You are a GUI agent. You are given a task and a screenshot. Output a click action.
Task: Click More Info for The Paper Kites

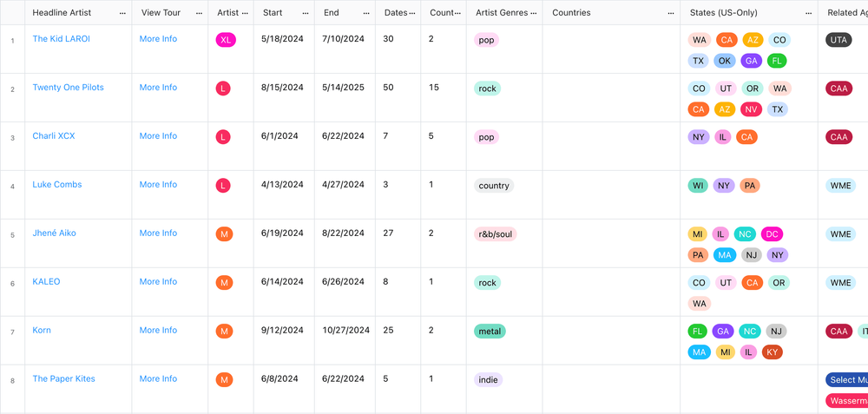158,378
